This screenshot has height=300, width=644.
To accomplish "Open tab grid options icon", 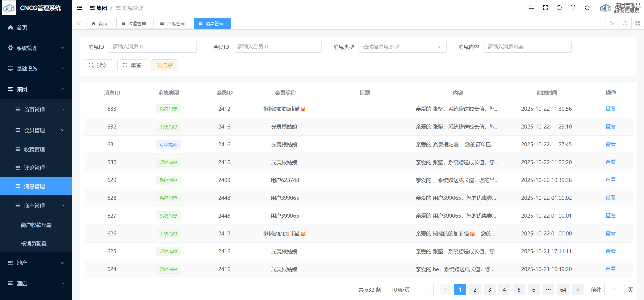I will coord(637,23).
